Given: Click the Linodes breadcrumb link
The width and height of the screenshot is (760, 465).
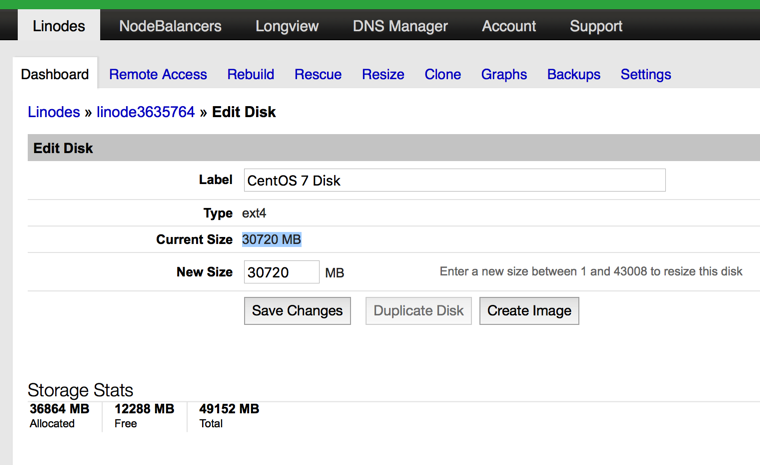Looking at the screenshot, I should 54,112.
